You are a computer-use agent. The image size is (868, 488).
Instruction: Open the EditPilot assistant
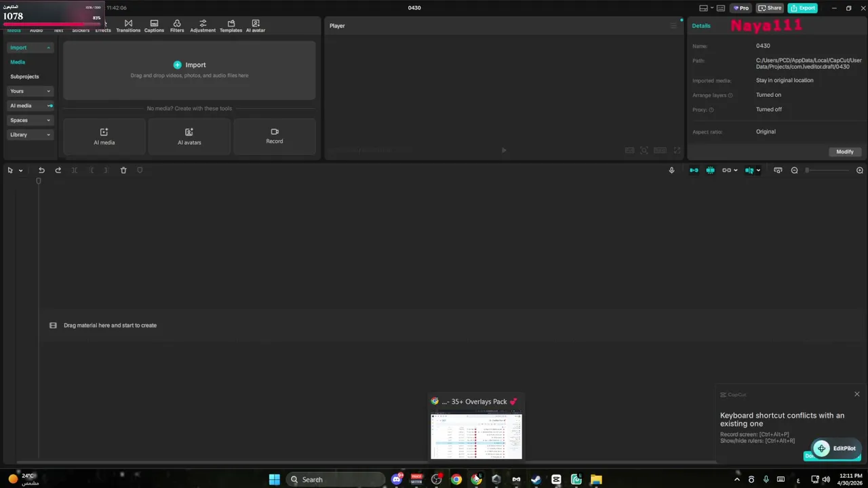(836, 448)
